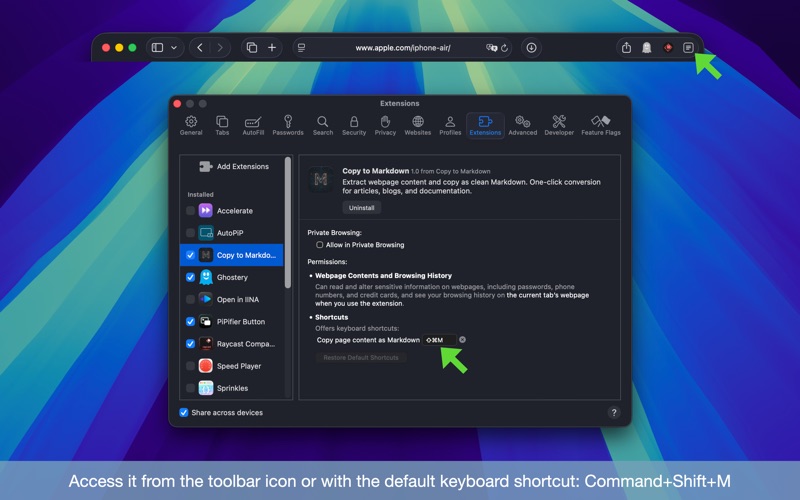This screenshot has height=500, width=800.
Task: Open the Feature Flags settings tab
Action: coord(601,125)
